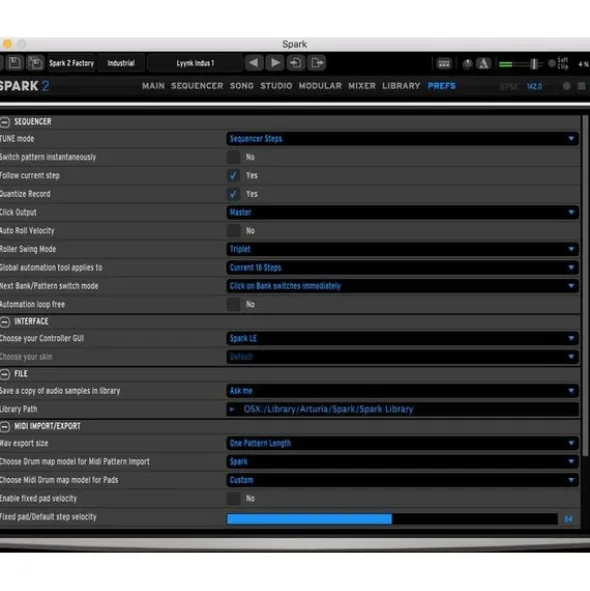Click the Lyynk Indus 1 project name
Screen dimensions: 590x591
pos(195,63)
